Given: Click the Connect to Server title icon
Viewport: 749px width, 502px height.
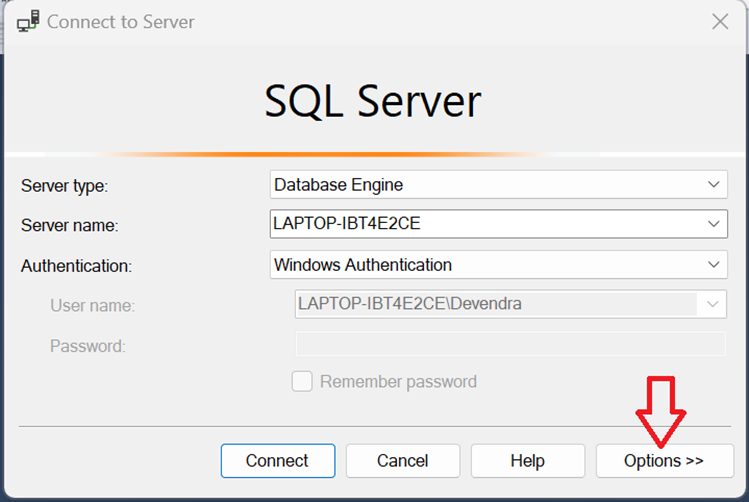Looking at the screenshot, I should point(28,21).
